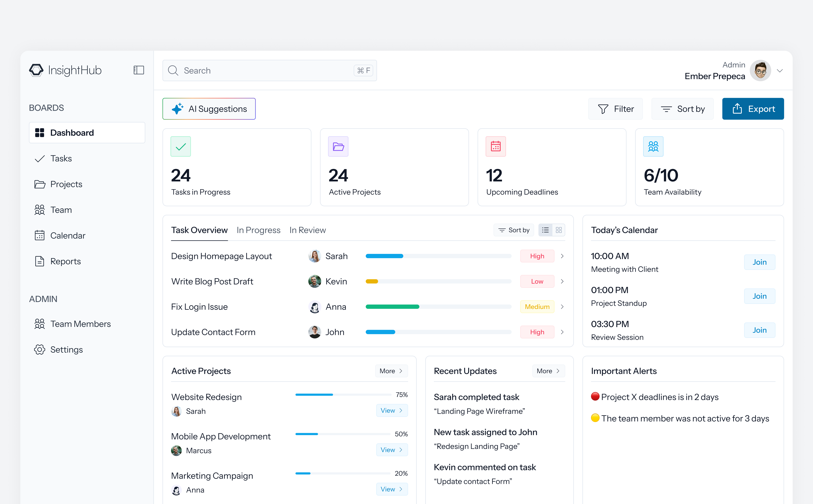
Task: Switch to the In Review tab
Action: coord(308,230)
